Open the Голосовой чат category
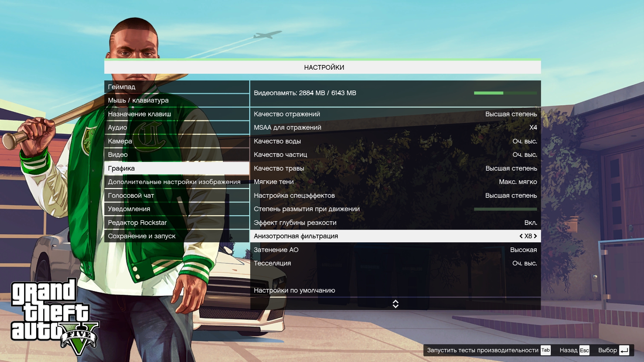Viewport: 644px width, 362px height. (x=177, y=195)
